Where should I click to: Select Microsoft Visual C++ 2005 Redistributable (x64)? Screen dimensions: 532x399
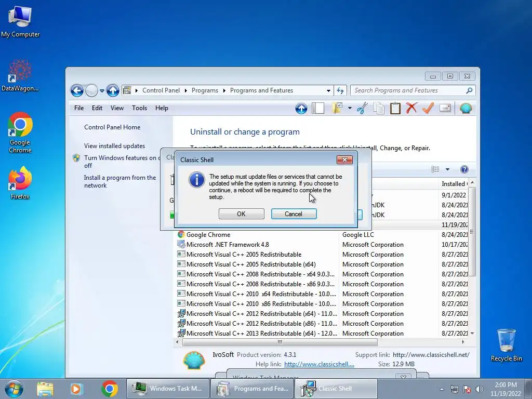pyautogui.click(x=251, y=264)
